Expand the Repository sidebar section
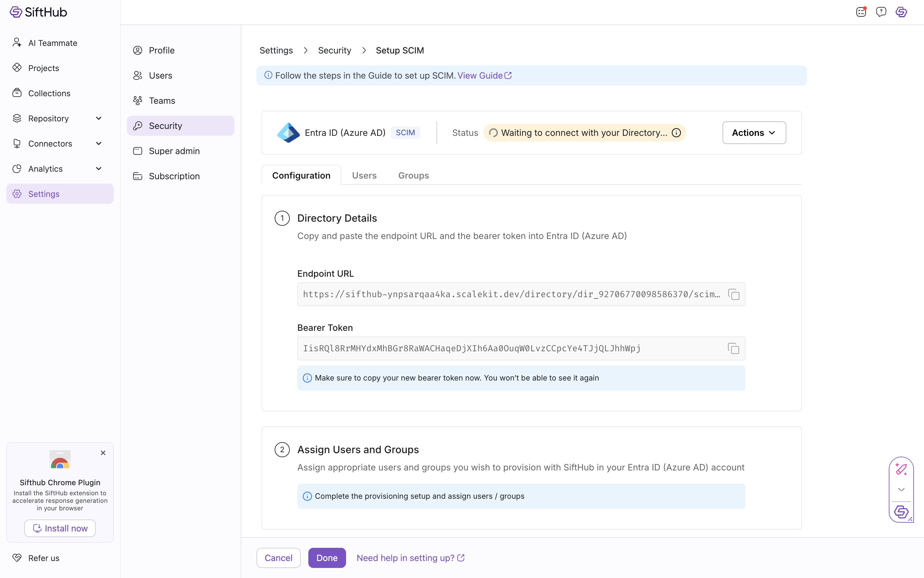The width and height of the screenshot is (924, 578). coord(99,119)
